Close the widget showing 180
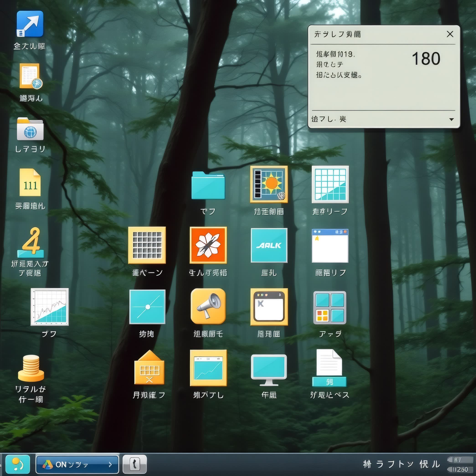Image resolution: width=476 pixels, height=476 pixels. (x=450, y=34)
